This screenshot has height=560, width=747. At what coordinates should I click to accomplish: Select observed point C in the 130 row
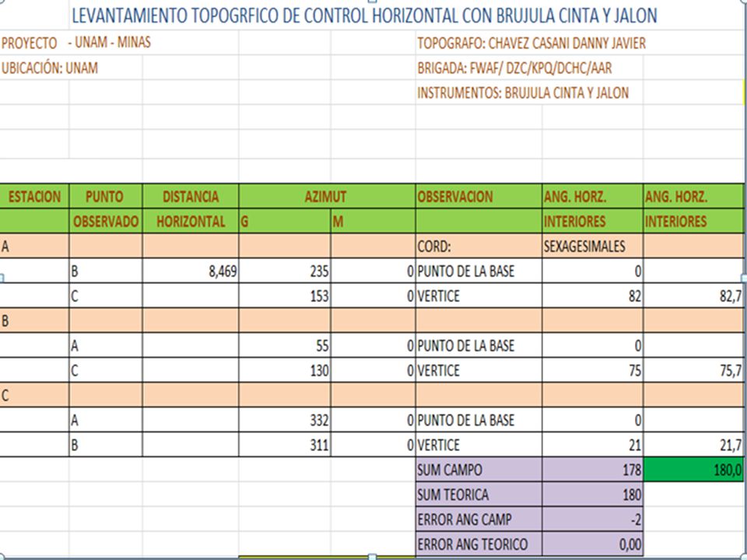(x=105, y=370)
